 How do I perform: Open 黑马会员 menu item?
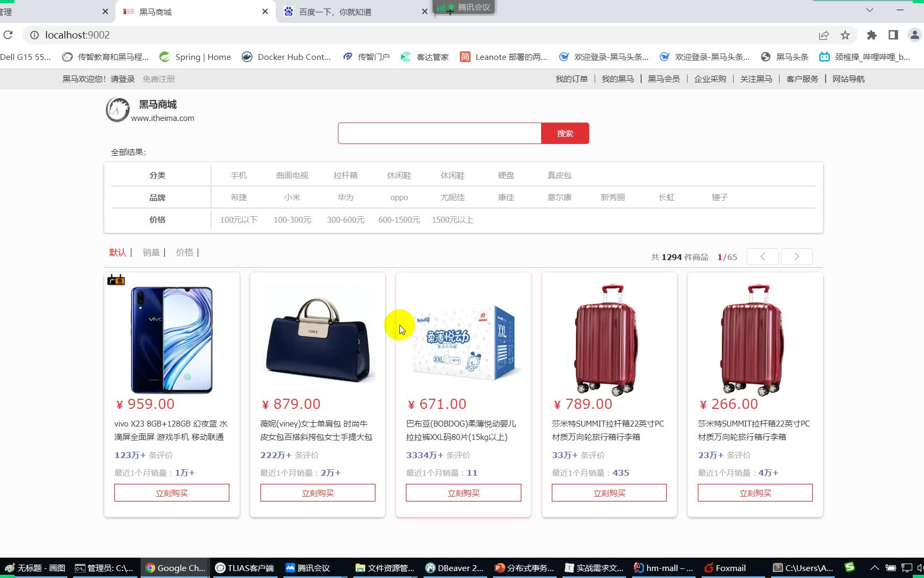pos(664,79)
